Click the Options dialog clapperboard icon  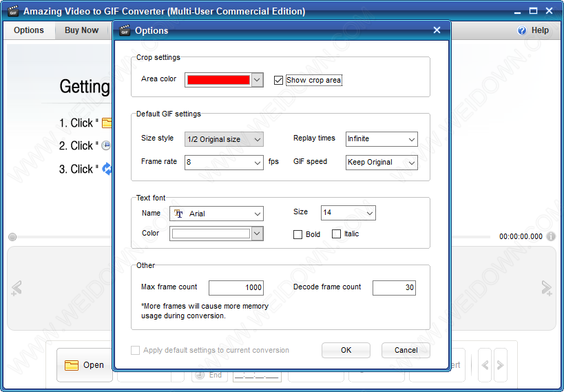125,30
